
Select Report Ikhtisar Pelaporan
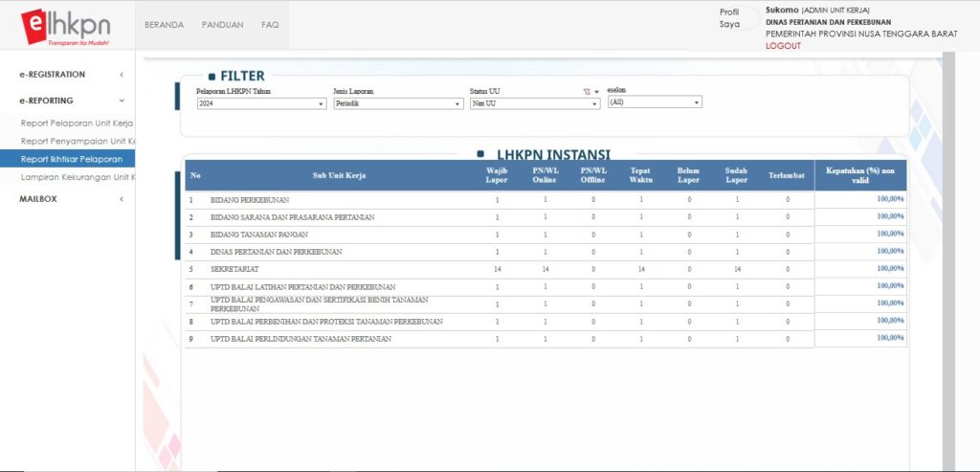click(72, 159)
